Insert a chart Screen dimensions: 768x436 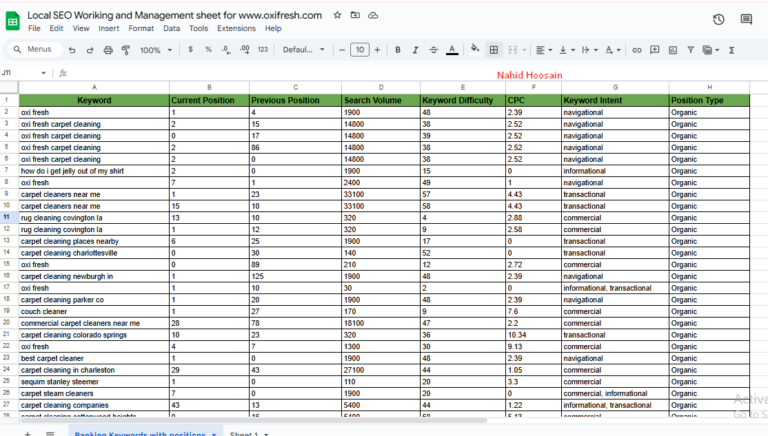[x=672, y=50]
